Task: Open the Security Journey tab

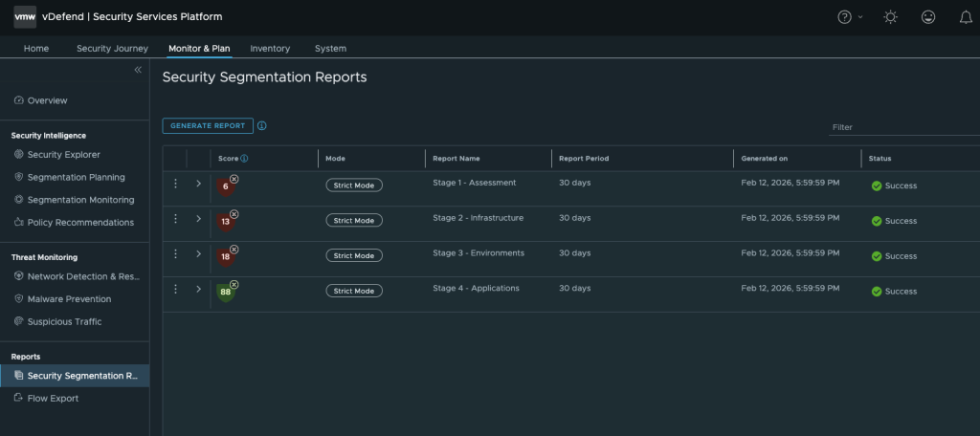Action: 112,49
